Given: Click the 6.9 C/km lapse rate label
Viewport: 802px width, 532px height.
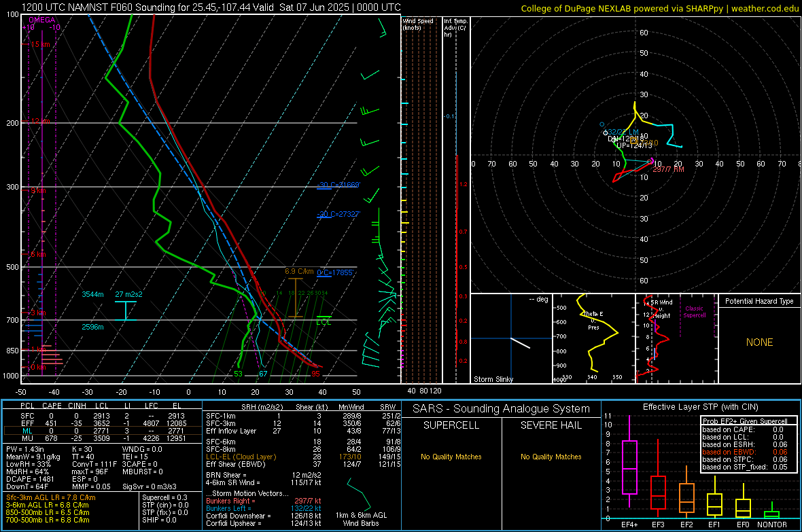Looking at the screenshot, I should (299, 272).
